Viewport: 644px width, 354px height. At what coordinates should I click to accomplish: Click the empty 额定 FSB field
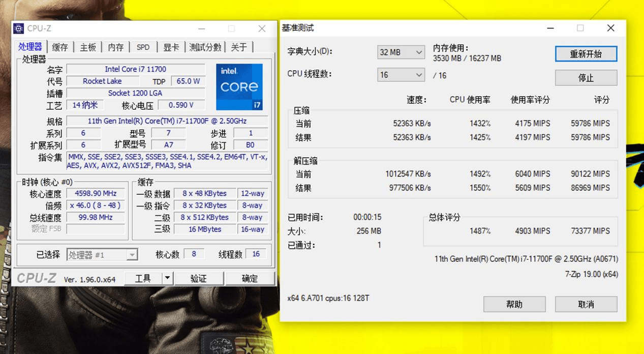[96, 229]
